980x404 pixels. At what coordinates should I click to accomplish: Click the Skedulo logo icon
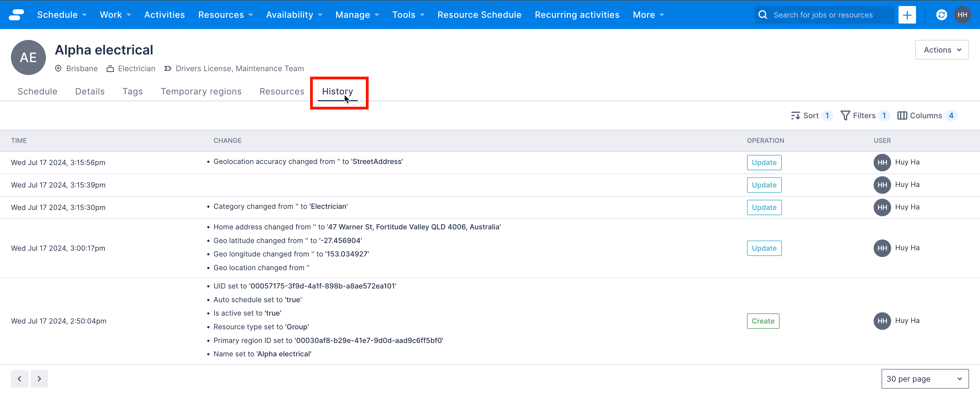pos(16,15)
